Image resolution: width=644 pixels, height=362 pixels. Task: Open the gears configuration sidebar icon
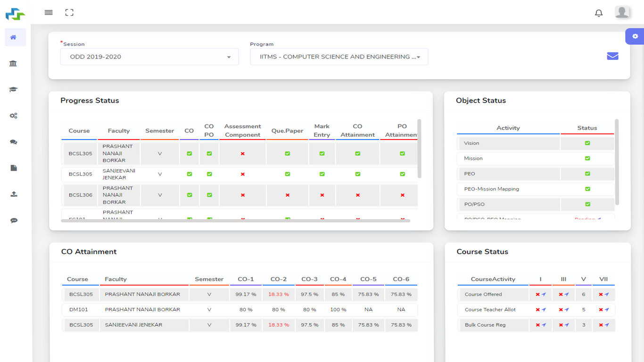click(13, 115)
